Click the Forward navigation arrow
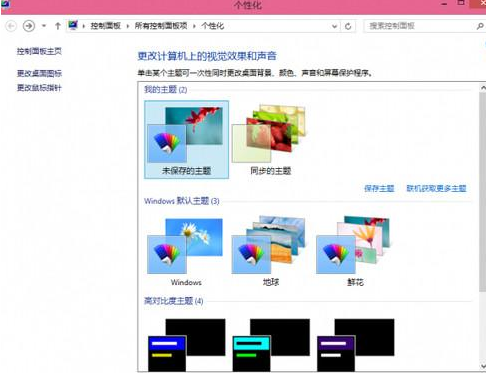This screenshot has height=375, width=486. point(29,26)
